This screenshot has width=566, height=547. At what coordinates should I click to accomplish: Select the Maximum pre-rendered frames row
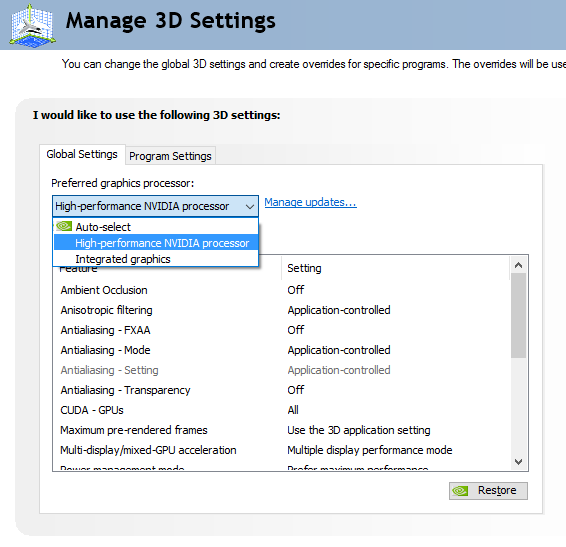(x=282, y=430)
